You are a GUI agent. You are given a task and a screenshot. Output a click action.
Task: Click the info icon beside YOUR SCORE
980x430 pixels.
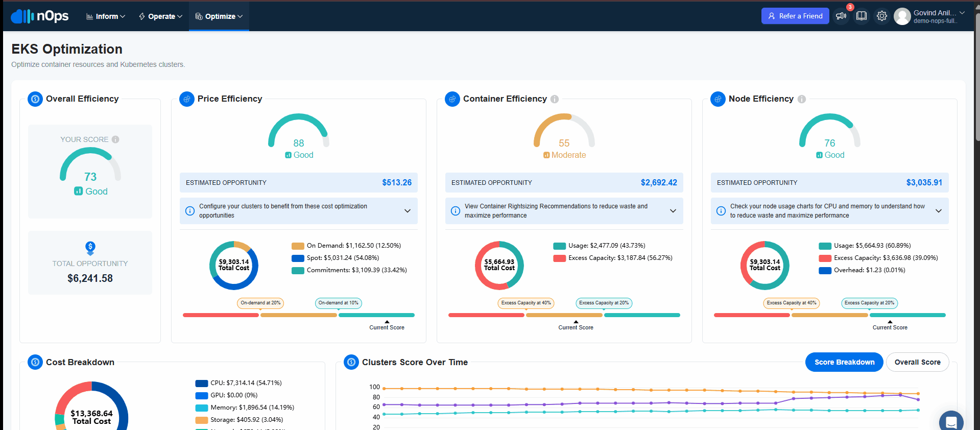point(115,139)
